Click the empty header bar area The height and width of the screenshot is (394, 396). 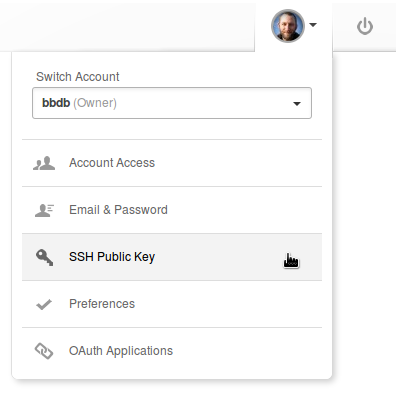click(127, 26)
